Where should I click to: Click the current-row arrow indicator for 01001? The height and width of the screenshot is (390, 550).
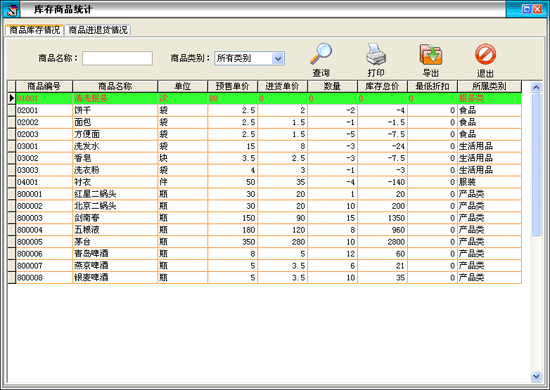pyautogui.click(x=12, y=98)
